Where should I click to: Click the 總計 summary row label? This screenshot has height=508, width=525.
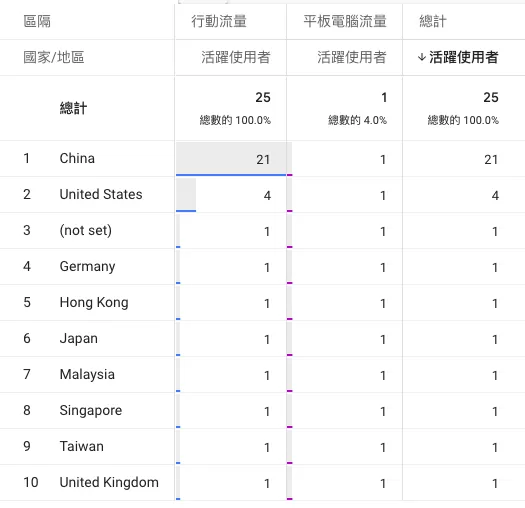coord(73,108)
